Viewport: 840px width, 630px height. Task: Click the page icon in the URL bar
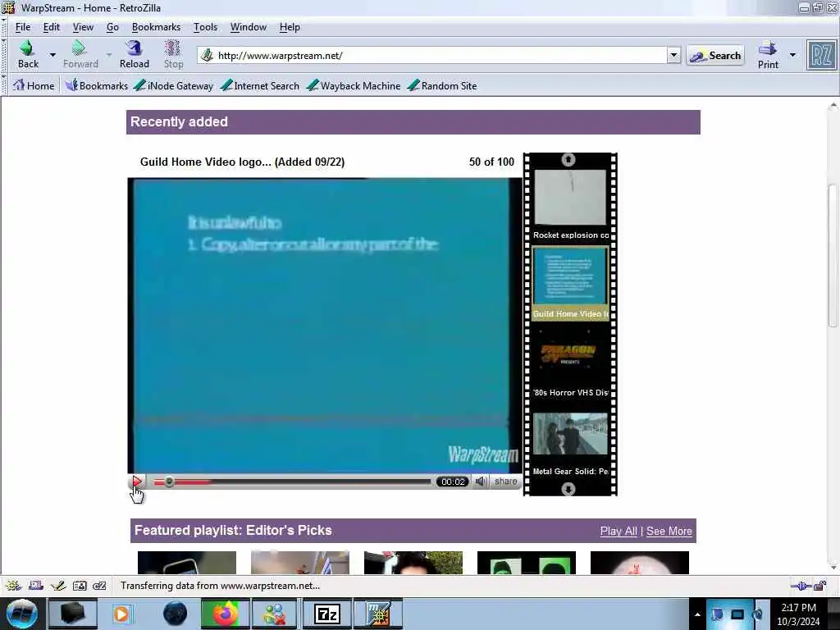pos(207,55)
